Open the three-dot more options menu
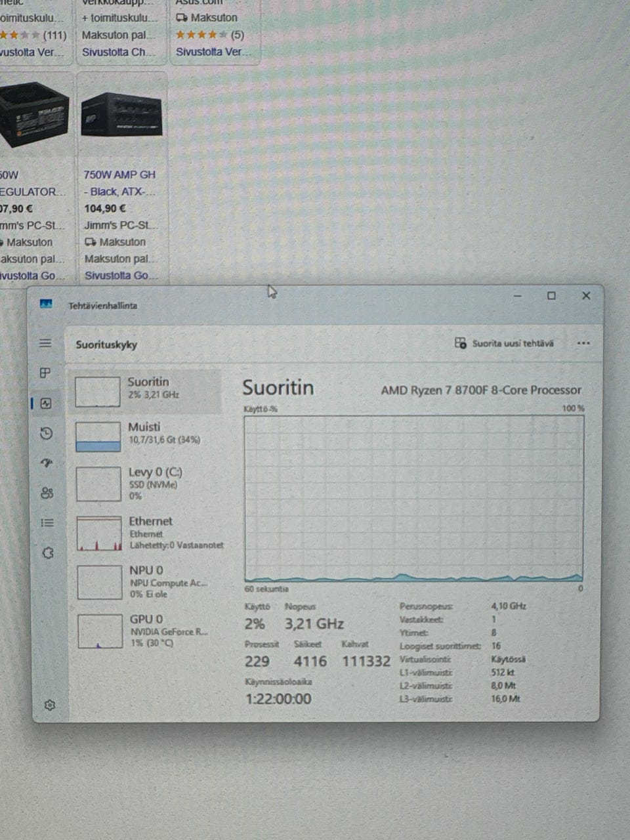Image resolution: width=630 pixels, height=840 pixels. (583, 343)
